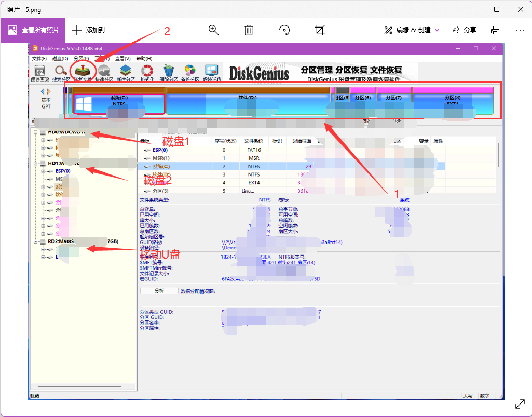Click the FAT16 file system cell
532x417 pixels.
coord(254,150)
